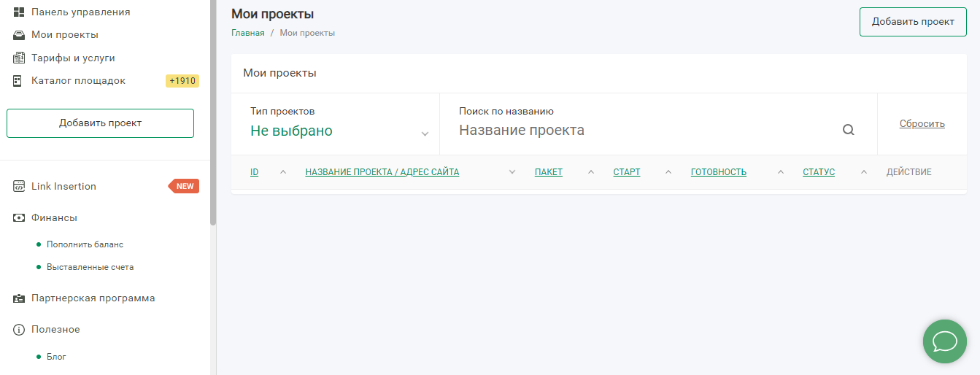Click sort arrow next to ID

(283, 172)
